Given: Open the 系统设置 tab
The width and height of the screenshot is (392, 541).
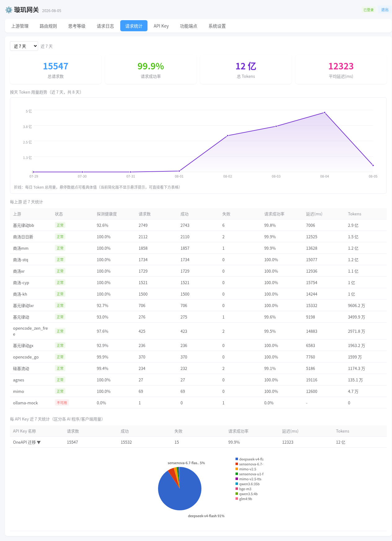Looking at the screenshot, I should pyautogui.click(x=217, y=26).
